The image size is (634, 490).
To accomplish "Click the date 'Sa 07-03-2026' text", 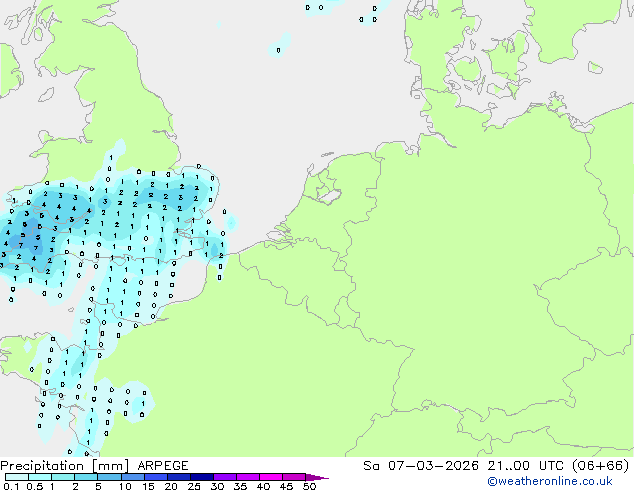I will click(421, 466).
